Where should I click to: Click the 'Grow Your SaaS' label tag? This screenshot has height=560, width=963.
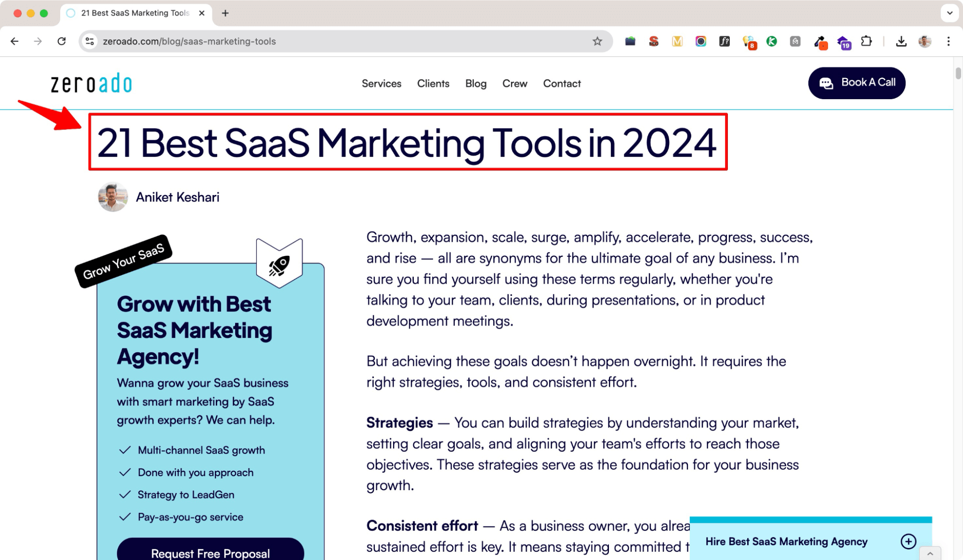[123, 261]
